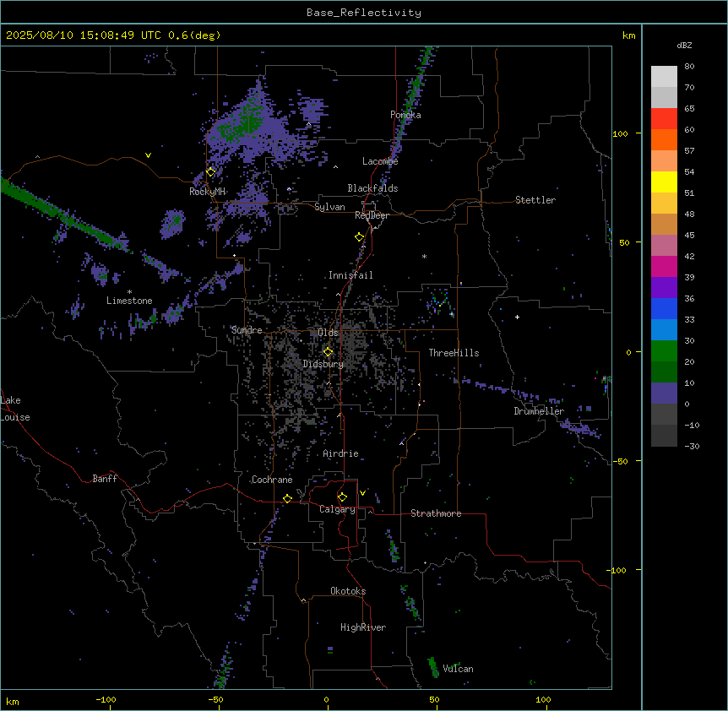
Task: Click the RedDeer city label
Action: click(372, 215)
